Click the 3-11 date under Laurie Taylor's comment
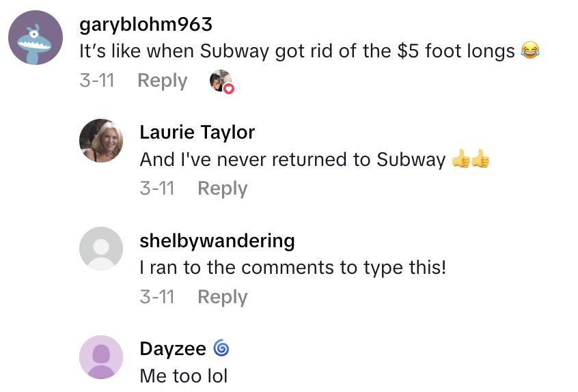Screen dimensions: 578x392 pos(157,188)
